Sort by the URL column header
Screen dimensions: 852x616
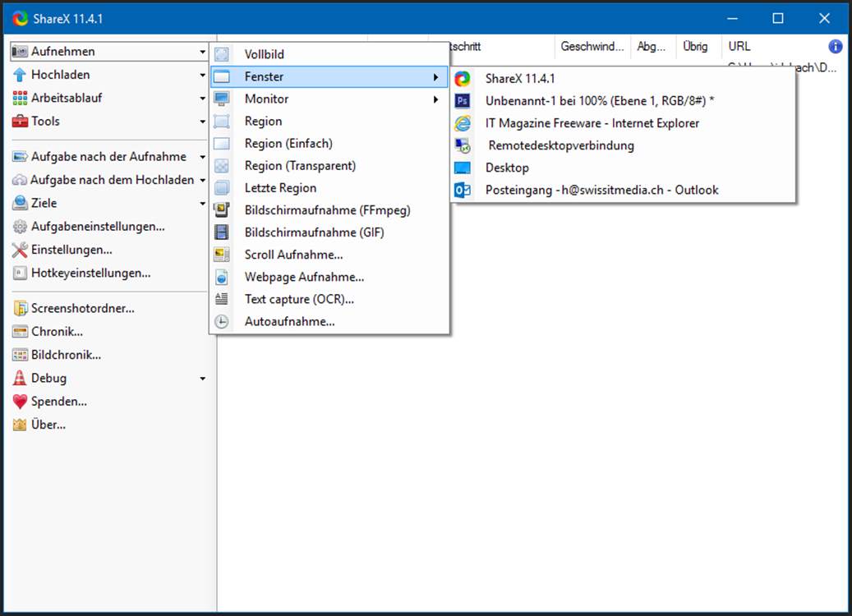click(739, 47)
